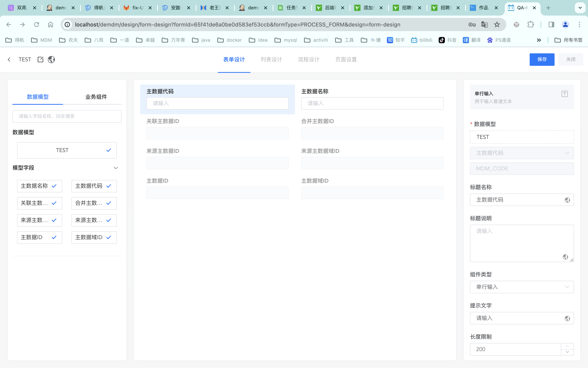Switch to the 业务组件 panel tab

tap(96, 97)
